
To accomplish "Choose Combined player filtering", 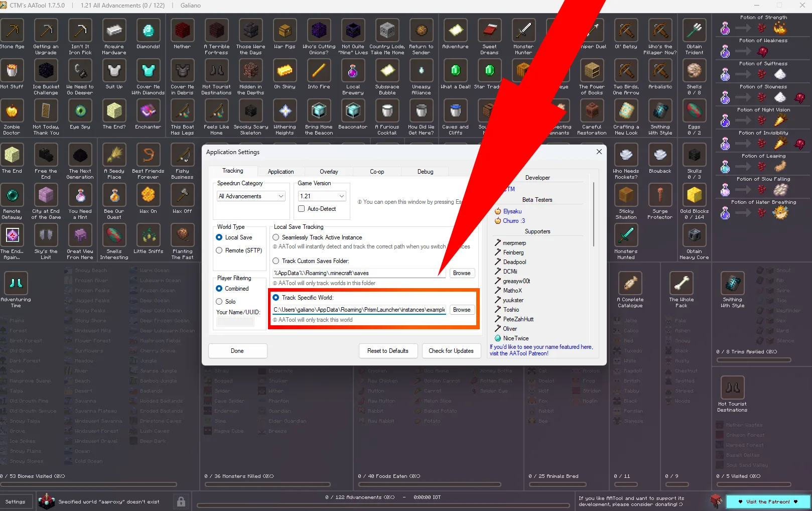I will (x=219, y=289).
